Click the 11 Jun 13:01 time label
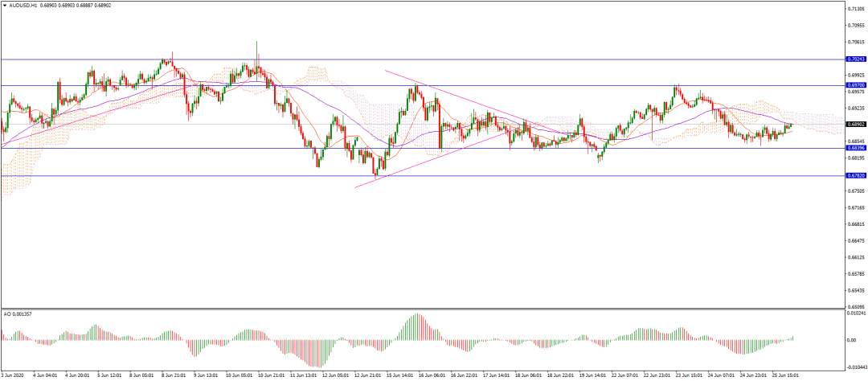This screenshot has width=868, height=381. [305, 375]
